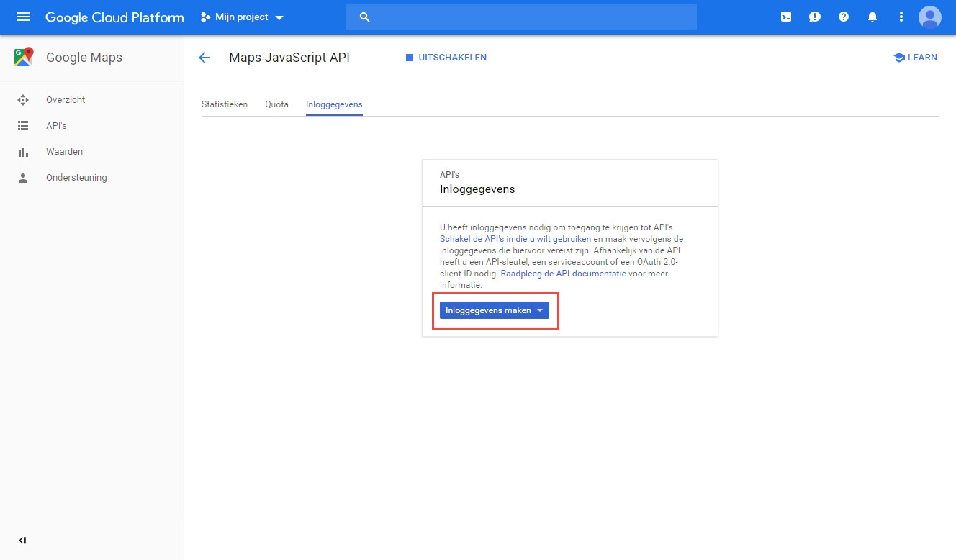This screenshot has height=560, width=956.
Task: Open the navigation hamburger menu
Action: point(21,16)
